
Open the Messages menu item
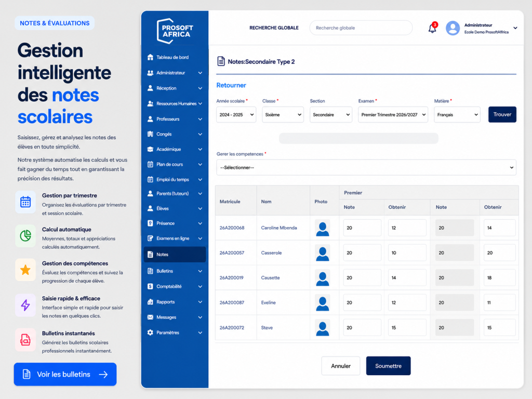coord(175,317)
